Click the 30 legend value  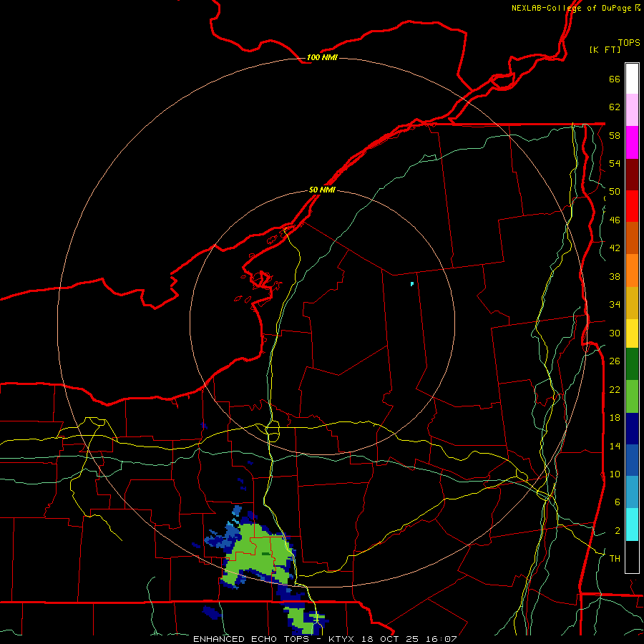pos(615,333)
